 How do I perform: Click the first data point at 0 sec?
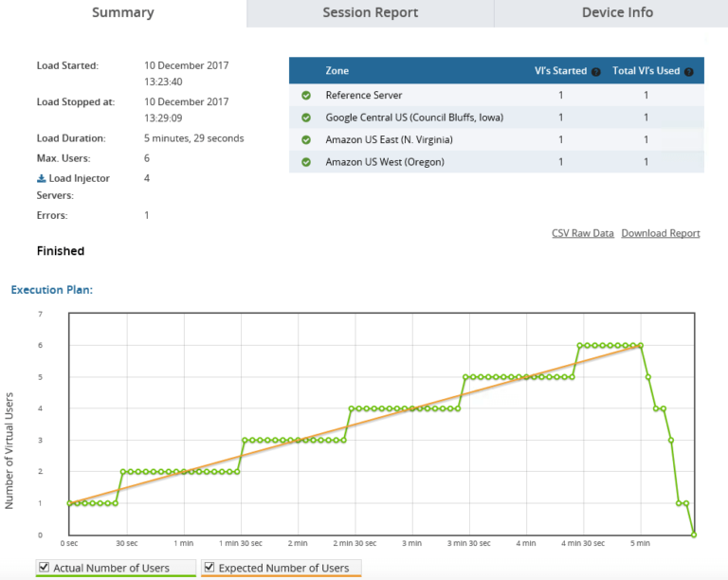(69, 503)
